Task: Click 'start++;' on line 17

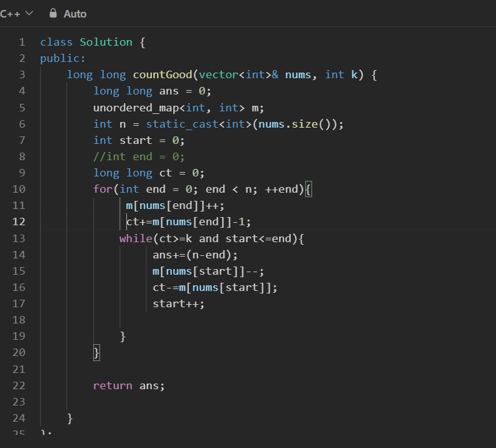Action: tap(178, 303)
